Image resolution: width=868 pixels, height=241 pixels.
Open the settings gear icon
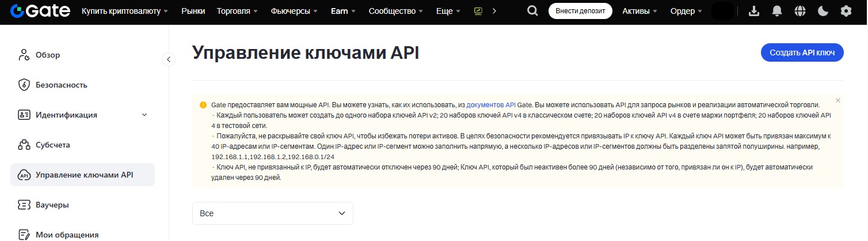point(846,11)
